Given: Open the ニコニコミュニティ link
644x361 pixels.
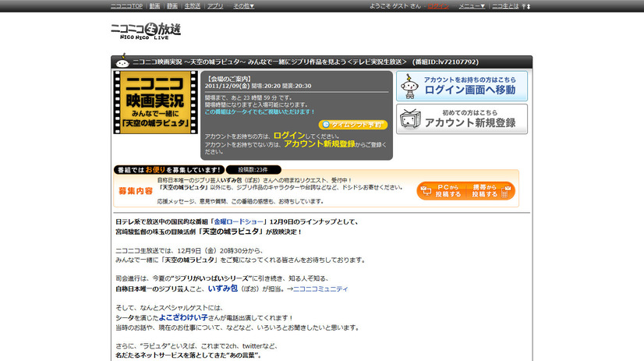Looking at the screenshot, I should click(x=320, y=288).
